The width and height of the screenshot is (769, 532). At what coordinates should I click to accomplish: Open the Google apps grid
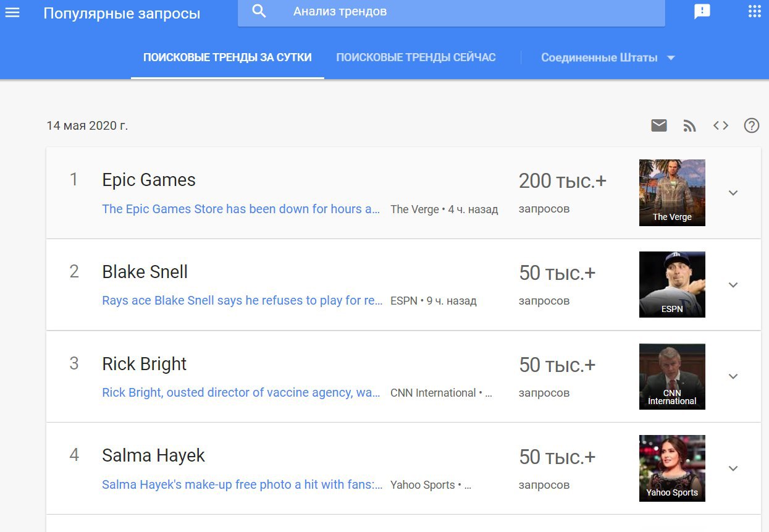(755, 11)
